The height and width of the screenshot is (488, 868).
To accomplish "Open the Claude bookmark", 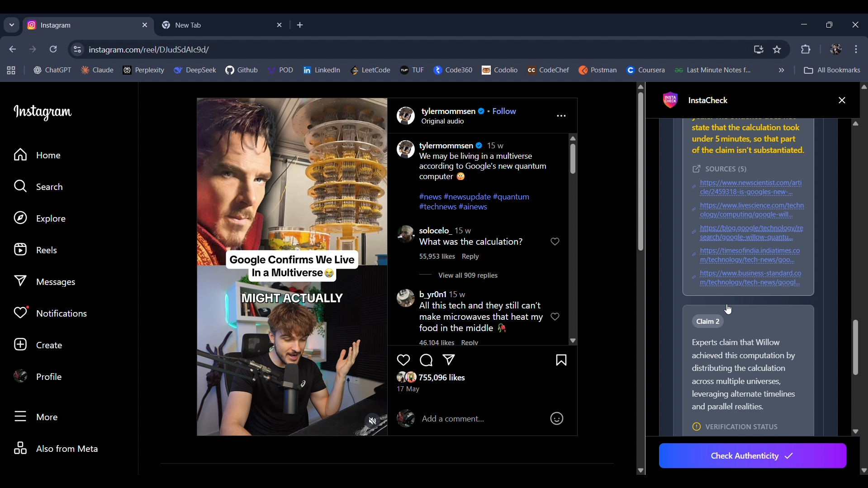I will pyautogui.click(x=97, y=70).
